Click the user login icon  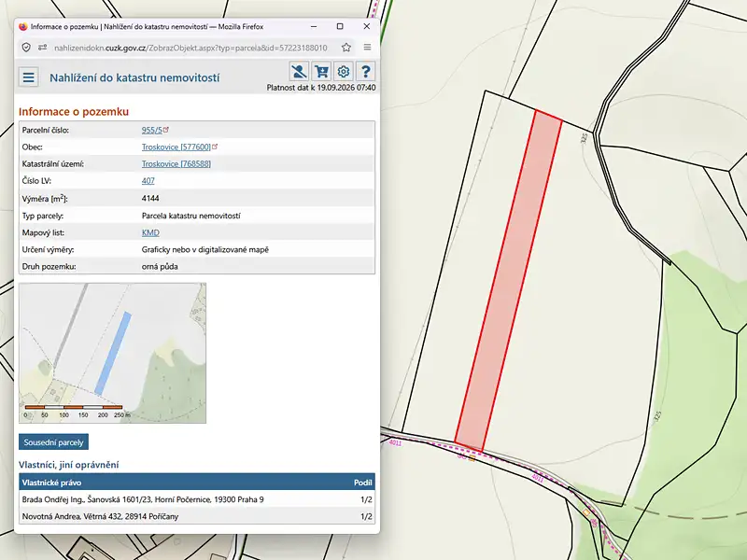pos(299,72)
